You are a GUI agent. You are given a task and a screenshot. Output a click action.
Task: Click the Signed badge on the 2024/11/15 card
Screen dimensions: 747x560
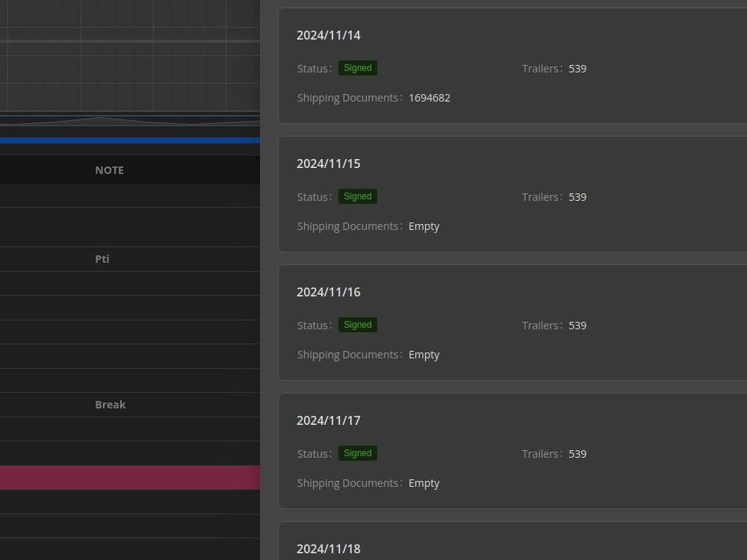coord(357,196)
